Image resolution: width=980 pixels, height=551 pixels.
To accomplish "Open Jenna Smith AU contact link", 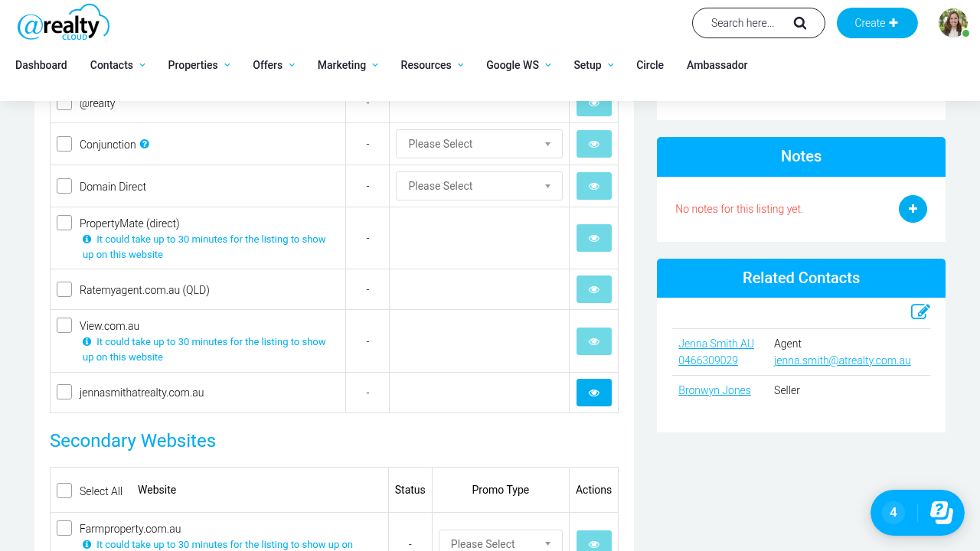I will coord(716,344).
